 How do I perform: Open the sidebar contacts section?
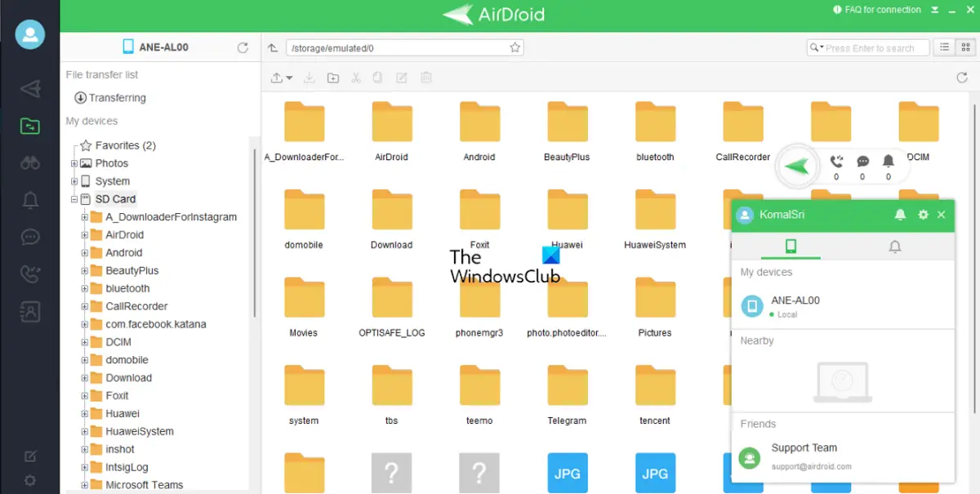pyautogui.click(x=30, y=310)
